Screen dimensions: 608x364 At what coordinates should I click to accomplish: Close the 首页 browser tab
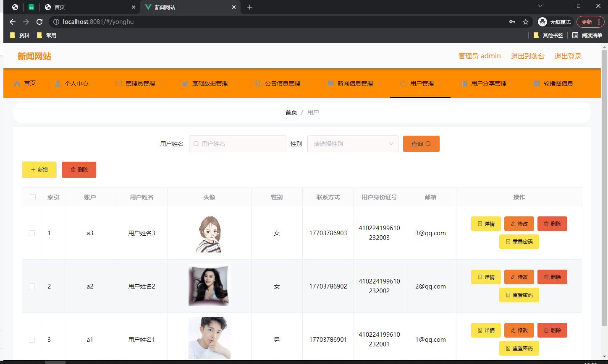point(134,7)
